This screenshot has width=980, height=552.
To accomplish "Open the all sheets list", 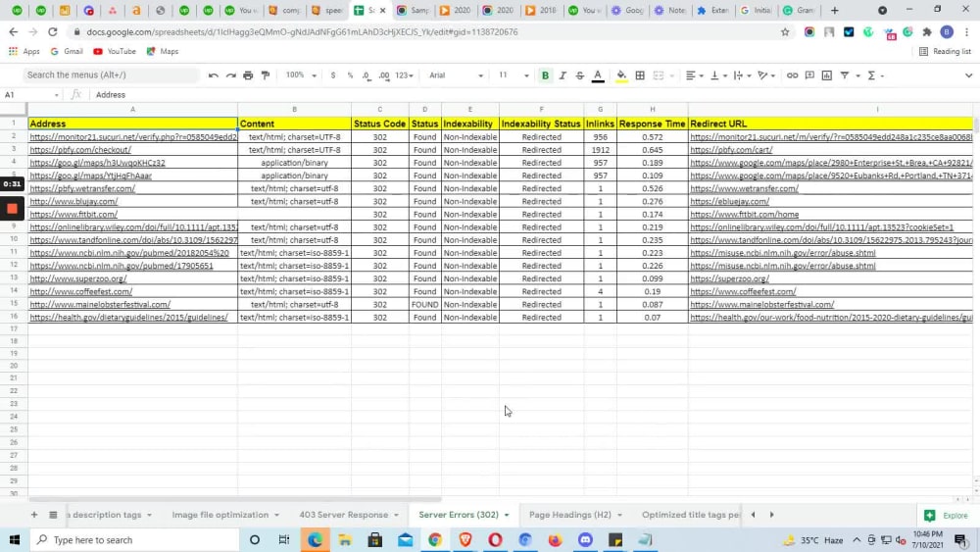I will [53, 515].
